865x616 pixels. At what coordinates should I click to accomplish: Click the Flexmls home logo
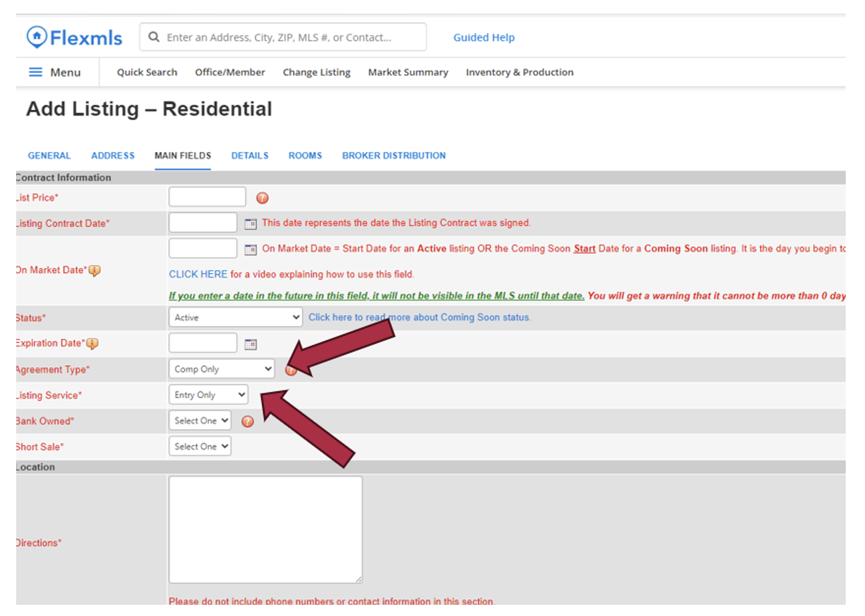74,37
